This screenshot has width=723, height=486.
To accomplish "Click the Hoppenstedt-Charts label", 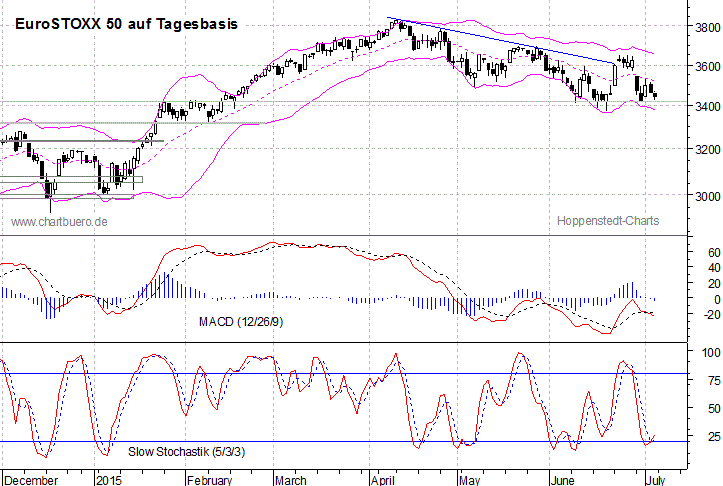I will [x=608, y=221].
